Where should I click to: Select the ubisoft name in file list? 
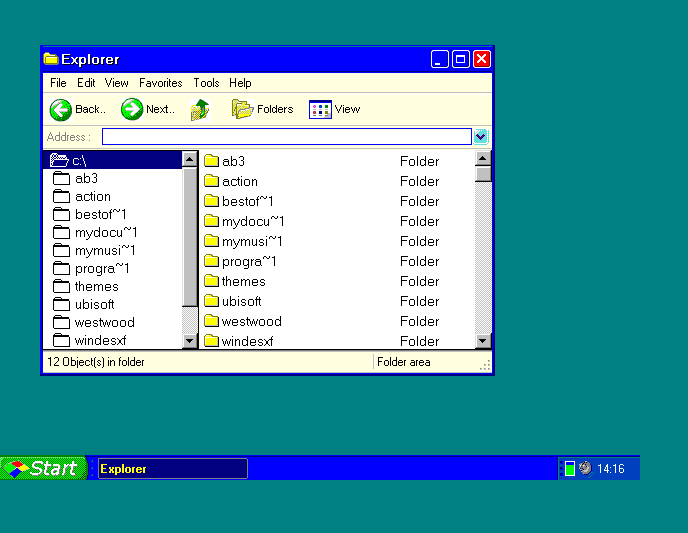pyautogui.click(x=241, y=301)
